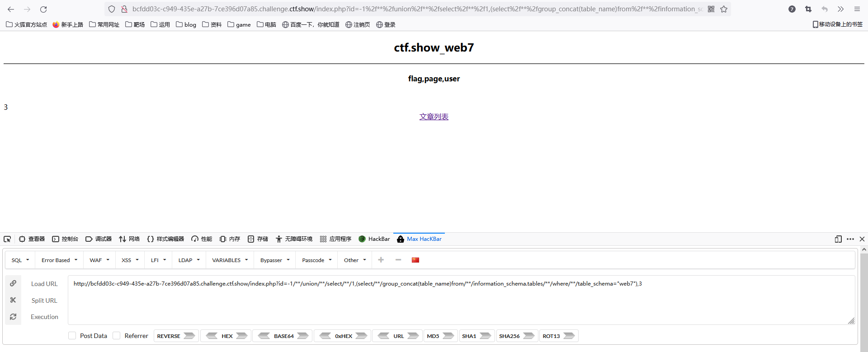
Task: Open the 登录 bookmark
Action: [x=386, y=24]
